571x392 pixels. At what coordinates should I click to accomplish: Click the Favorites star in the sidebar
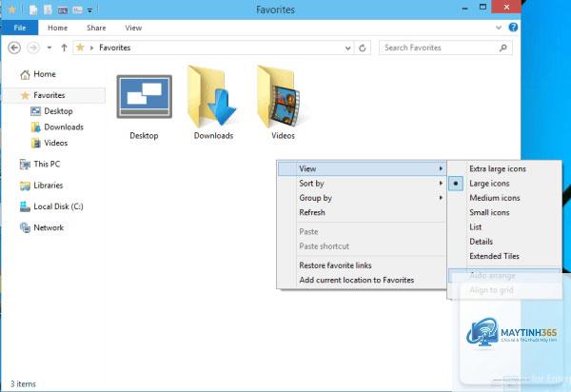pos(25,95)
